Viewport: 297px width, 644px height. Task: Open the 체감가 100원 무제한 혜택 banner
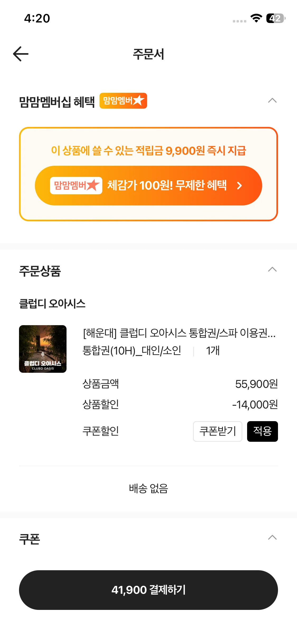[166, 185]
